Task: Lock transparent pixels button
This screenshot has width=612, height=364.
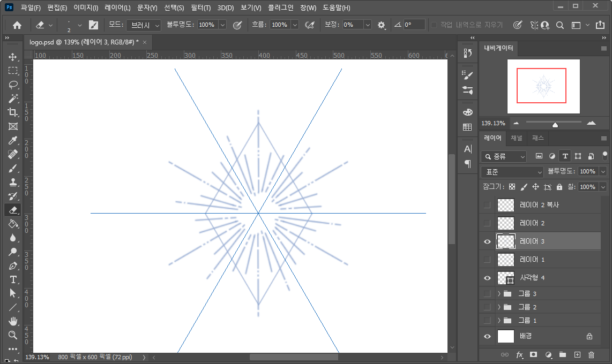Action: click(512, 187)
